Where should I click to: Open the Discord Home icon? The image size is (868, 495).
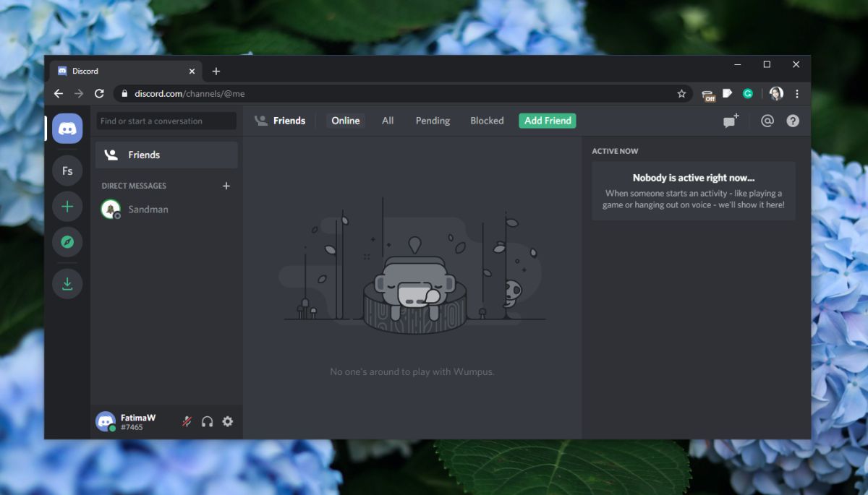pyautogui.click(x=67, y=129)
